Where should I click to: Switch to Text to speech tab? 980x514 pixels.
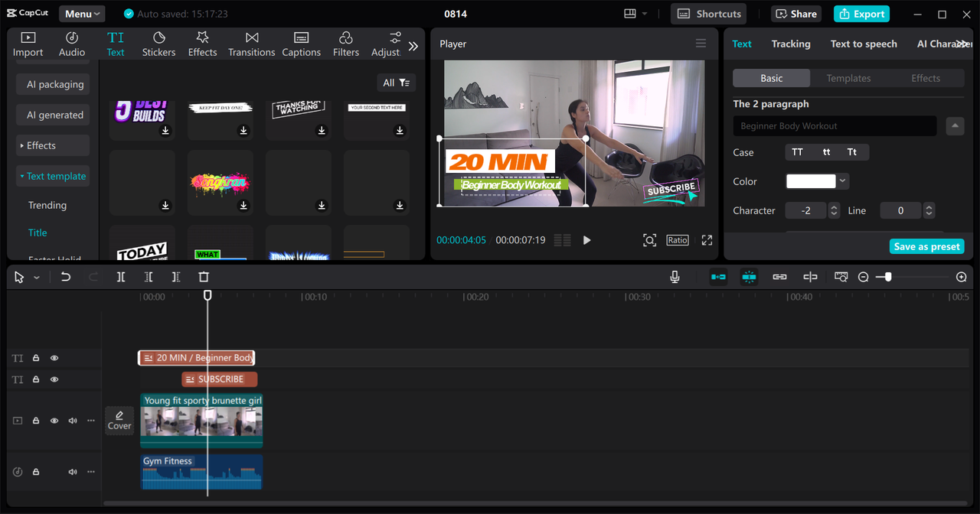click(x=864, y=44)
